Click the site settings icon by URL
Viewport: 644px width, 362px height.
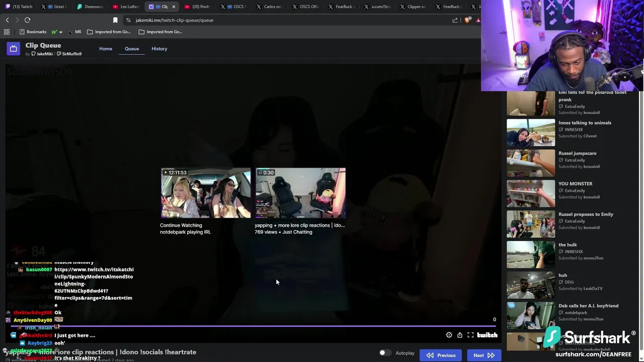(x=128, y=20)
